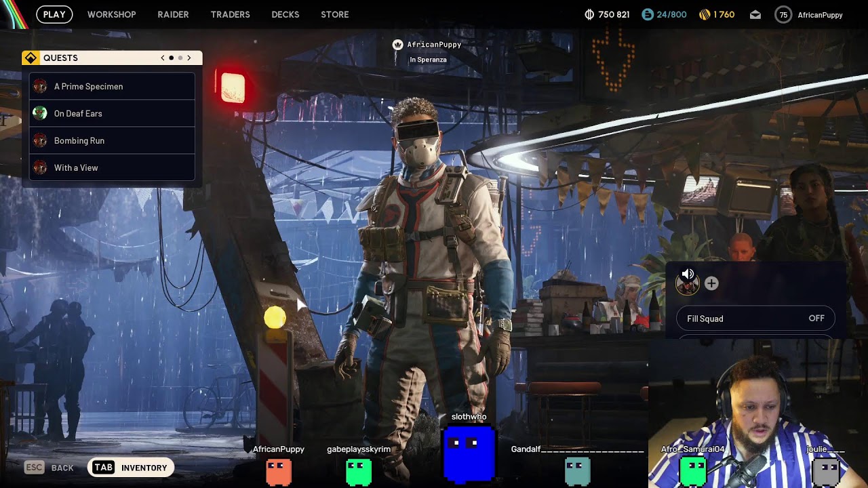Click the Quests panel diamond icon
This screenshot has width=868, height=488.
(x=31, y=58)
